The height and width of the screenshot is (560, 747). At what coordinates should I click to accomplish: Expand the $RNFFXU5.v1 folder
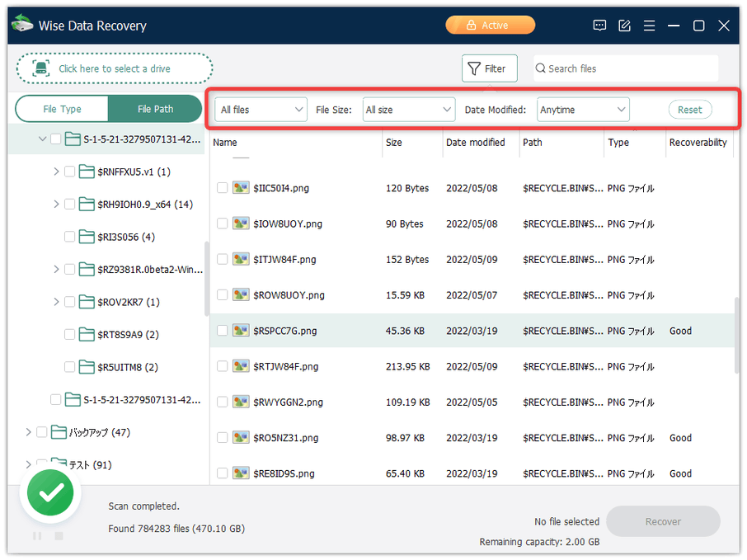coord(56,172)
